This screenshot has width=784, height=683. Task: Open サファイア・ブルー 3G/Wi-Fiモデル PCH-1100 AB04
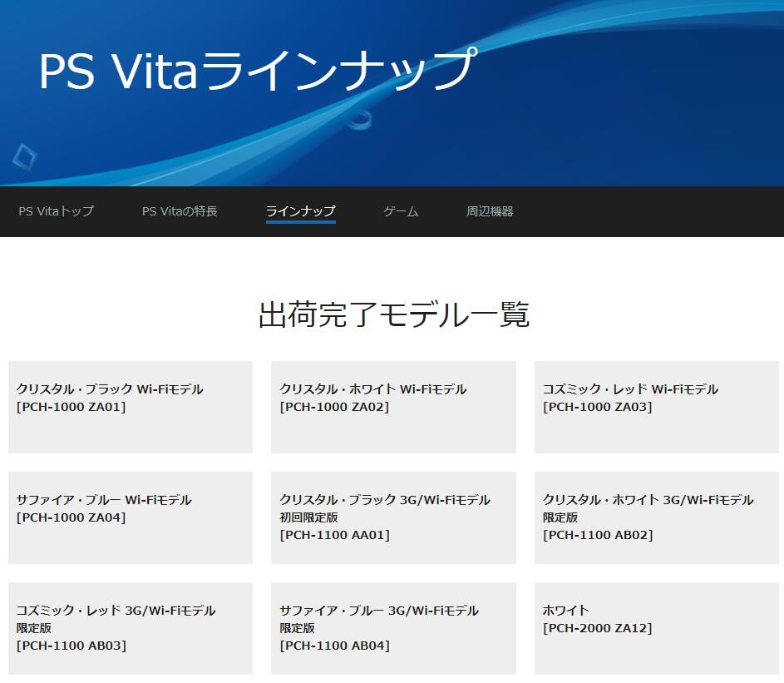pyautogui.click(x=393, y=627)
